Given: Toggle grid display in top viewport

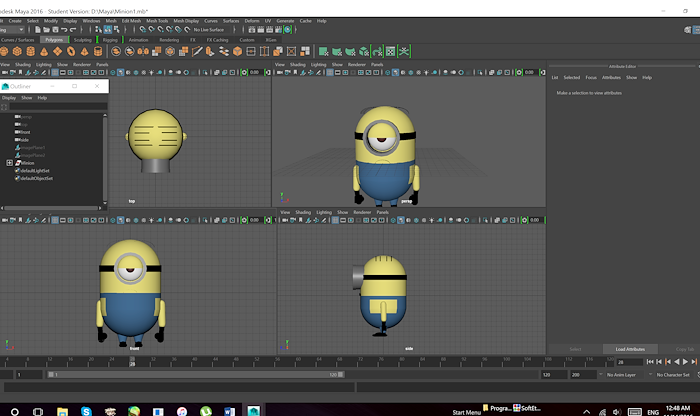Looking at the screenshot, I should [x=55, y=72].
